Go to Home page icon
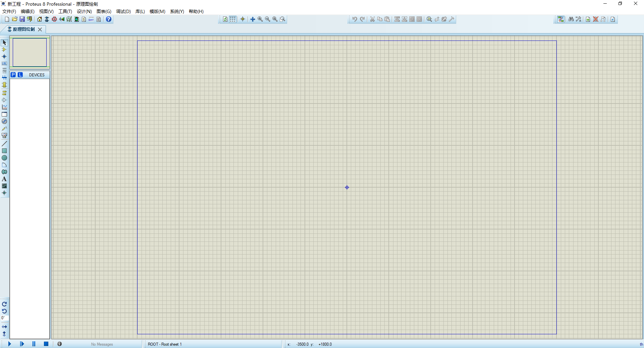Image resolution: width=644 pixels, height=348 pixels. coord(40,19)
